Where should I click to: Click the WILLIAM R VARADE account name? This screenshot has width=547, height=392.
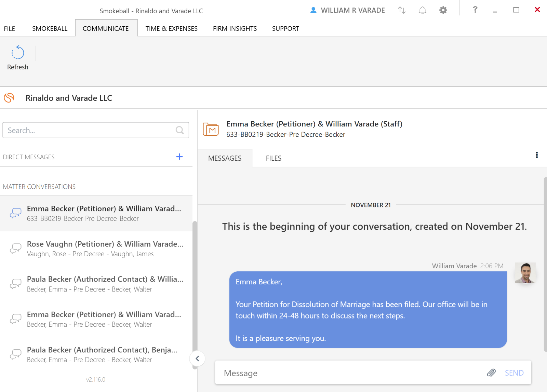353,10
